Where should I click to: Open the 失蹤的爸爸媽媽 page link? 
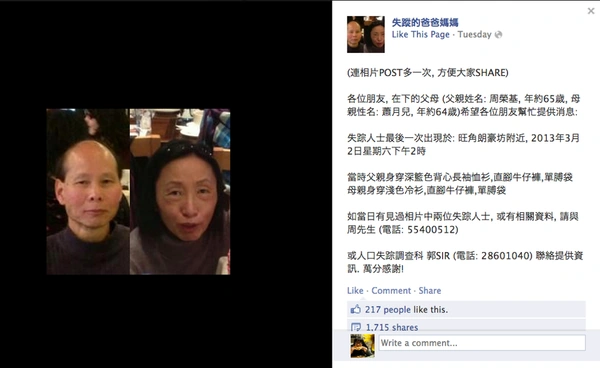[425, 23]
